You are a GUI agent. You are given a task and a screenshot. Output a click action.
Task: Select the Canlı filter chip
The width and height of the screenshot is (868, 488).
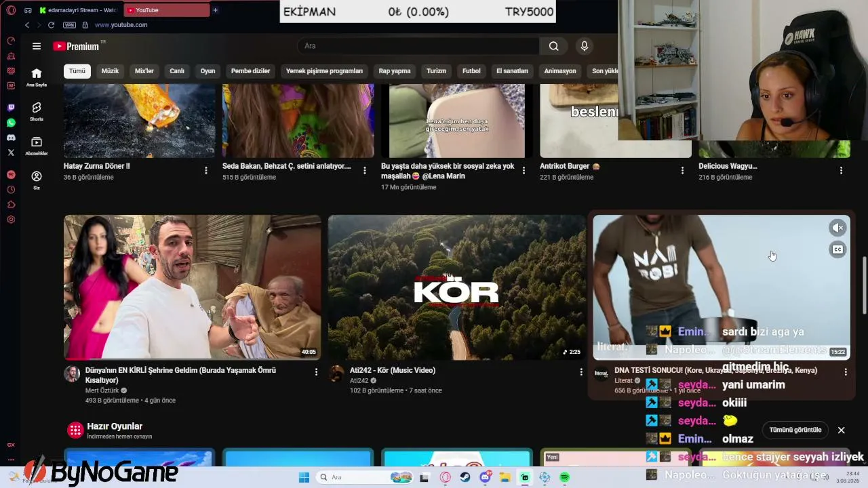(177, 71)
